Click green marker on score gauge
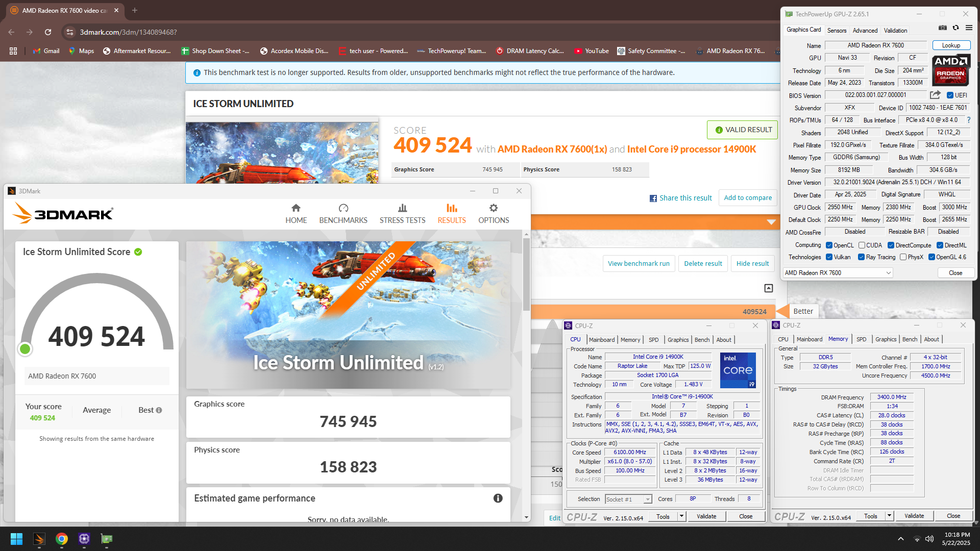This screenshot has height=551, width=980. click(24, 349)
